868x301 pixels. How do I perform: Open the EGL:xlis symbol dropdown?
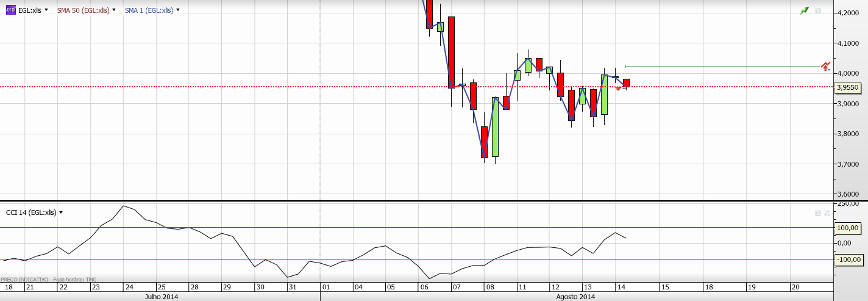[x=46, y=10]
